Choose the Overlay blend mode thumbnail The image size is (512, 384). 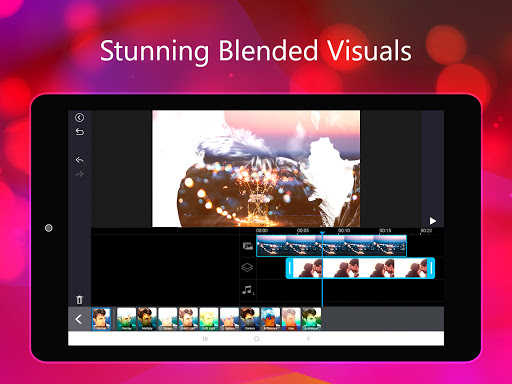[x=127, y=319]
